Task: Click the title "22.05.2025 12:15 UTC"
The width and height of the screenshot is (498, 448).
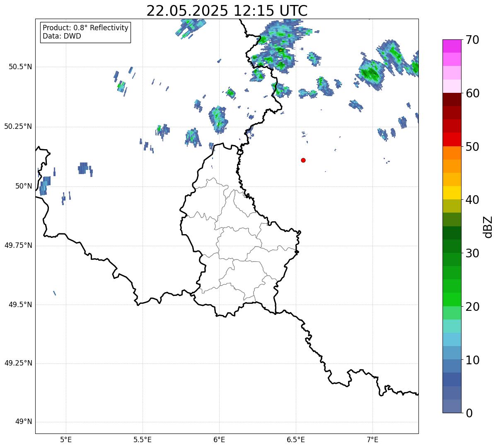Action: coord(227,10)
